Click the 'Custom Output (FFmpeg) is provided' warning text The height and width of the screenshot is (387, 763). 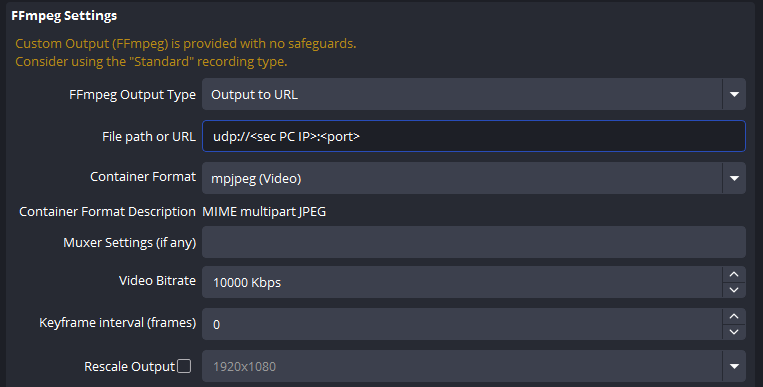pyautogui.click(x=186, y=44)
